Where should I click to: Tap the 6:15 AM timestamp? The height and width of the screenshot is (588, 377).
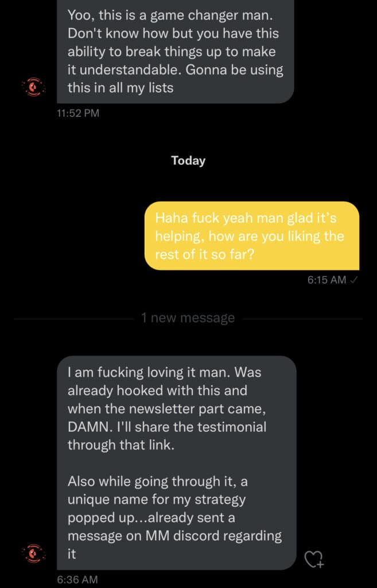pyautogui.click(x=327, y=280)
